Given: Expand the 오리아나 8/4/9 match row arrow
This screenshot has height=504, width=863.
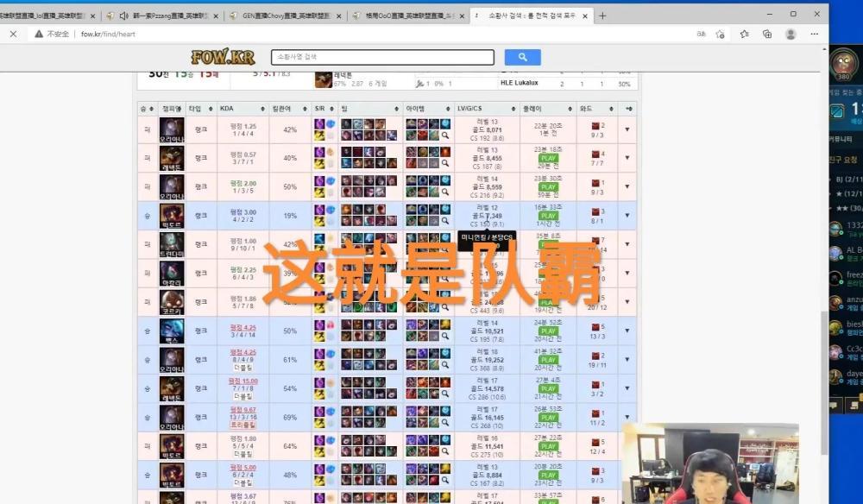Looking at the screenshot, I should point(627,359).
